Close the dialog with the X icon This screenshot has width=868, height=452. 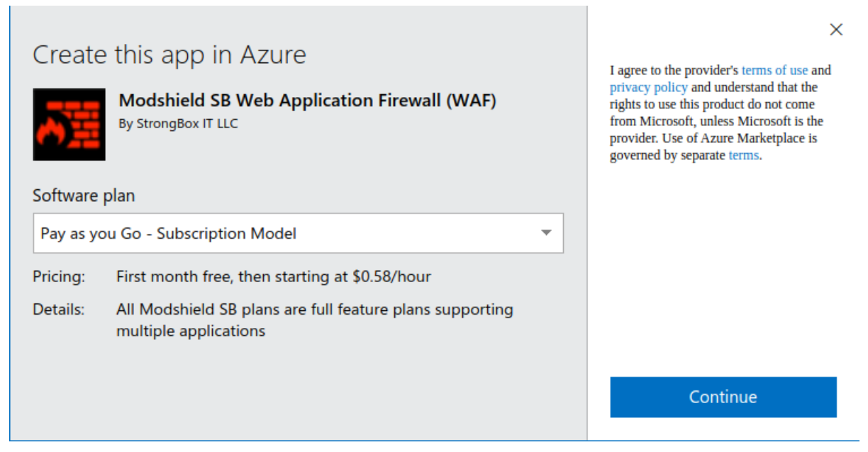836,30
